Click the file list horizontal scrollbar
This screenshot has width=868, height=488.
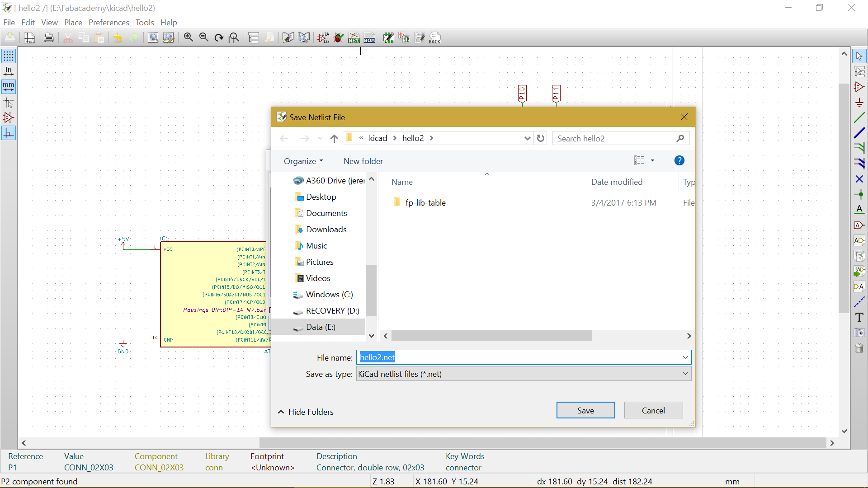pyautogui.click(x=491, y=336)
